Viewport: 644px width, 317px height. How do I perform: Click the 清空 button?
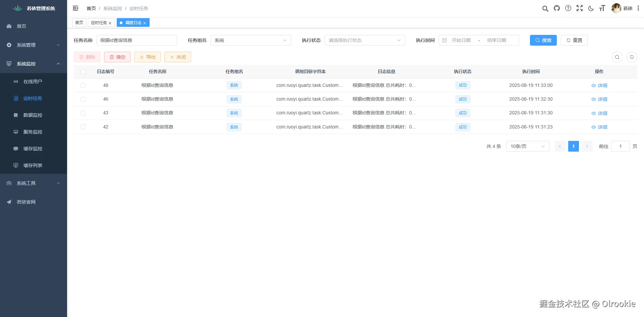click(x=117, y=57)
